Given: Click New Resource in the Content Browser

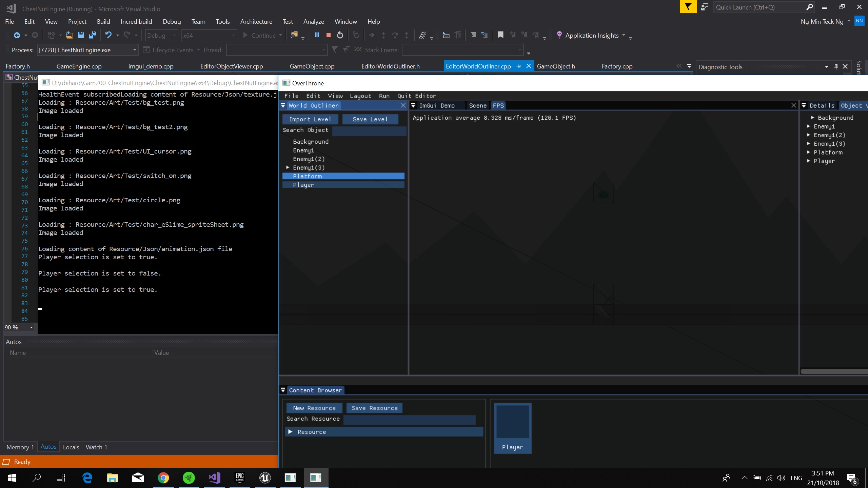Looking at the screenshot, I should [314, 408].
